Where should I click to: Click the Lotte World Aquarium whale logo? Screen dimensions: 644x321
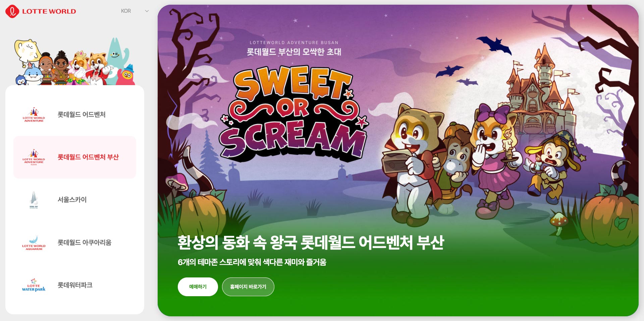tap(34, 243)
